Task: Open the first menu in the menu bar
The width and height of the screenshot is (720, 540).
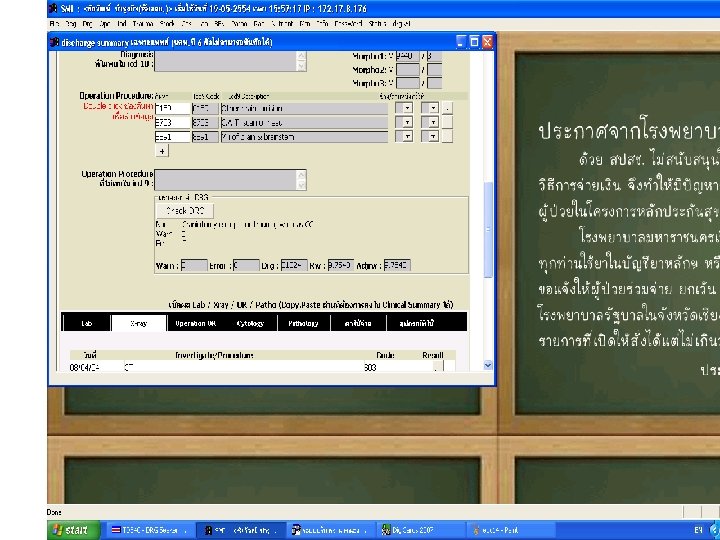Action: 54,23
